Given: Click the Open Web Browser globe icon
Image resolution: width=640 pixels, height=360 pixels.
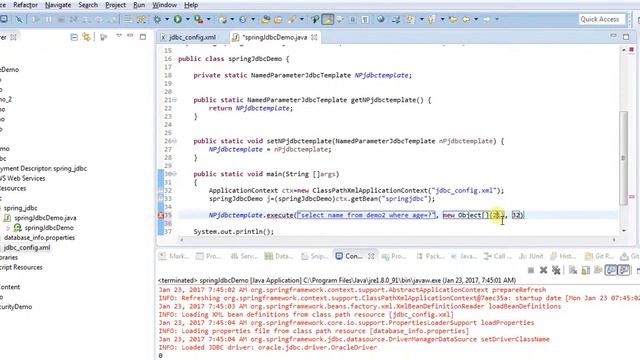Looking at the screenshot, I should (x=380, y=19).
